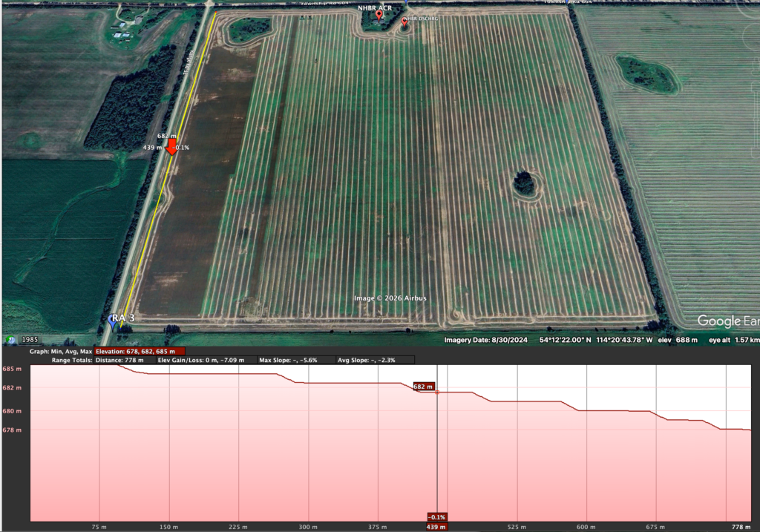Click the elevation profile cursor line at 439 m

(x=436, y=445)
